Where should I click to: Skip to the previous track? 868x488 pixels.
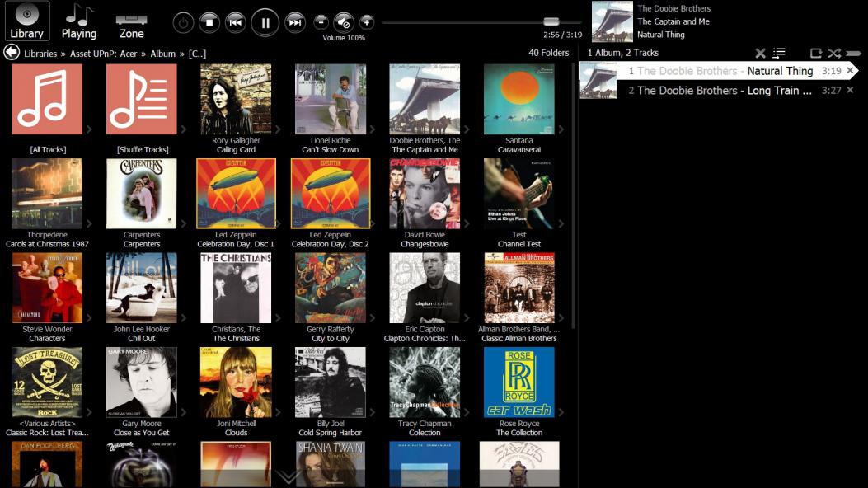pyautogui.click(x=236, y=23)
